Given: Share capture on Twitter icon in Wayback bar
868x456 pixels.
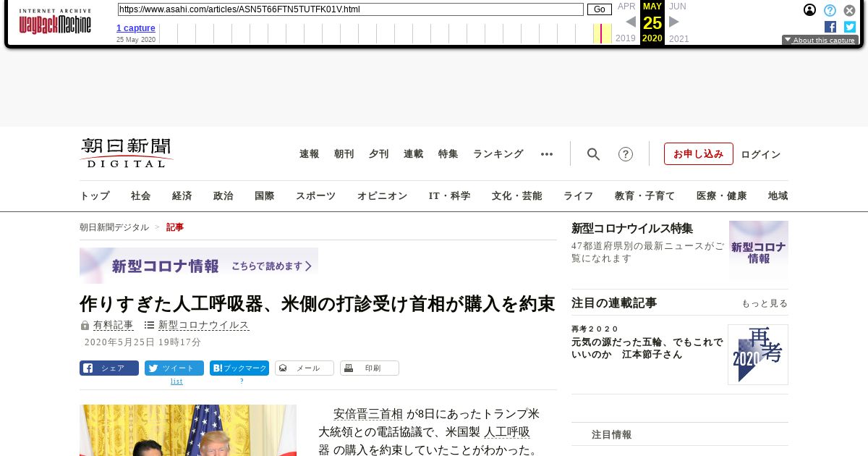Looking at the screenshot, I should pos(850,27).
